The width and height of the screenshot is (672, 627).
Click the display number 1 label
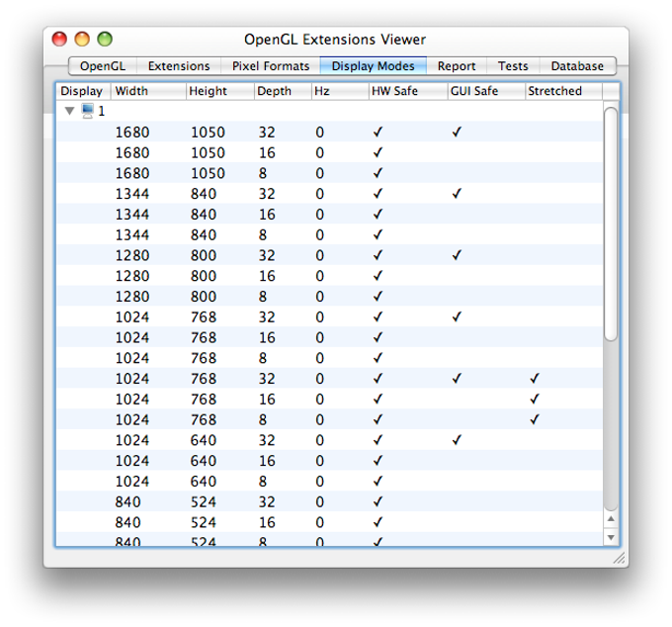pyautogui.click(x=102, y=112)
